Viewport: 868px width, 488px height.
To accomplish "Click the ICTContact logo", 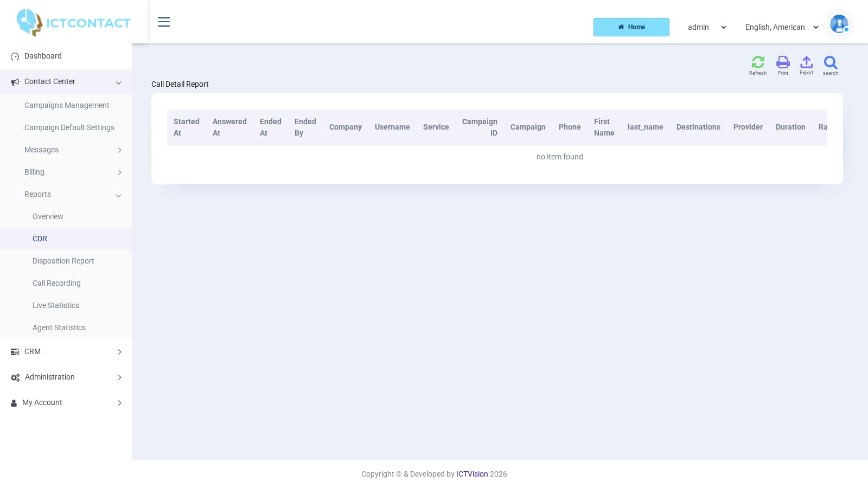I will (74, 22).
